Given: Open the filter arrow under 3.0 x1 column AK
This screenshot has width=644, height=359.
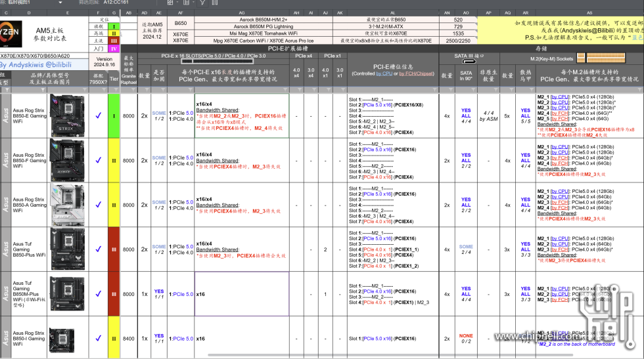Looking at the screenshot, I should 343,89.
